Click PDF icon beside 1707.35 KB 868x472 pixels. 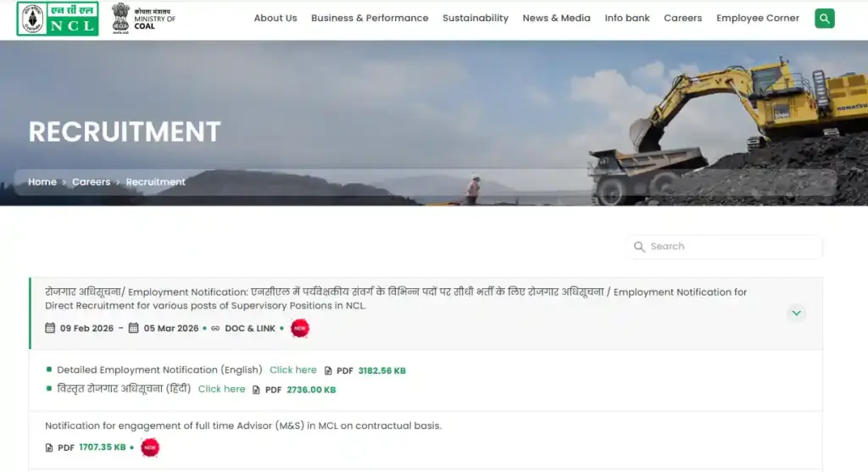coord(49,447)
